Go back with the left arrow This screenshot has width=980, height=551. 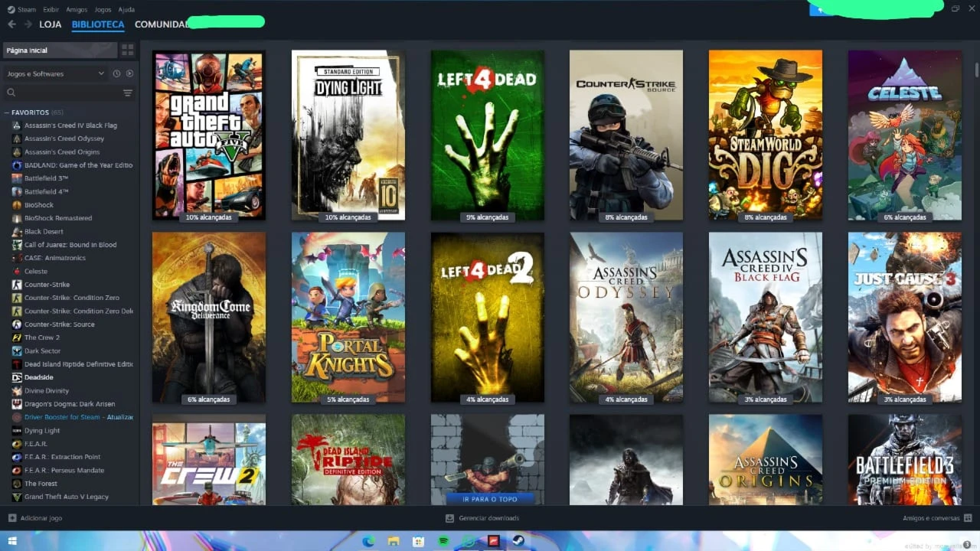tap(11, 24)
